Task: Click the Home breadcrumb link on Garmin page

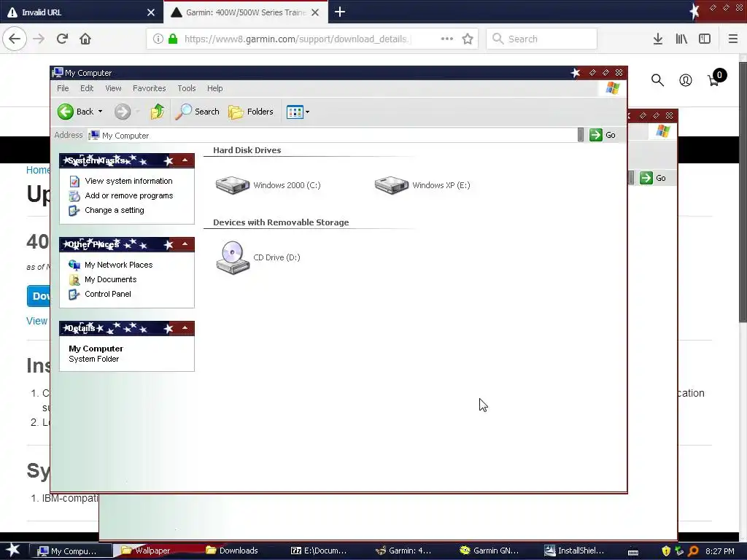Action: point(38,170)
